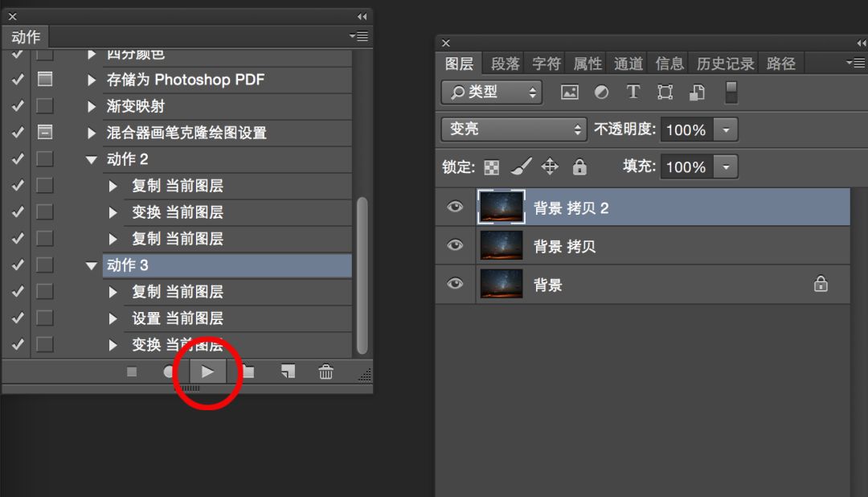The width and height of the screenshot is (868, 497).
Task: Switch to the 通道 tab
Action: (628, 63)
